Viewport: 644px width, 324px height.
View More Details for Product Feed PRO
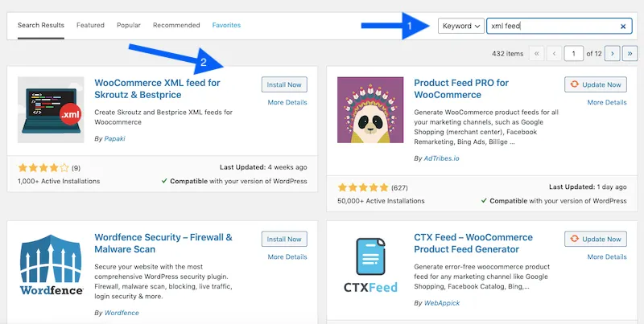click(x=607, y=103)
